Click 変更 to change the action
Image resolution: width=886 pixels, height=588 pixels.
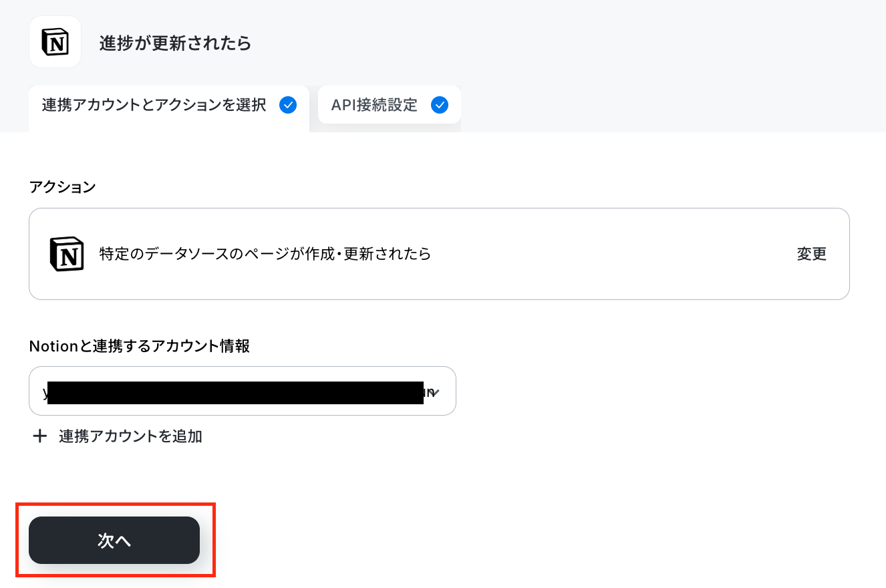[812, 254]
